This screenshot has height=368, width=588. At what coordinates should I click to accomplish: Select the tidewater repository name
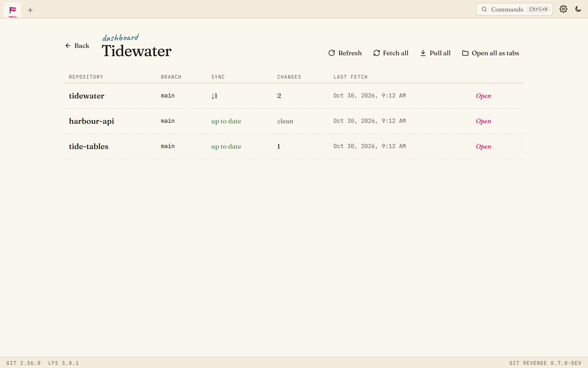coord(87,96)
